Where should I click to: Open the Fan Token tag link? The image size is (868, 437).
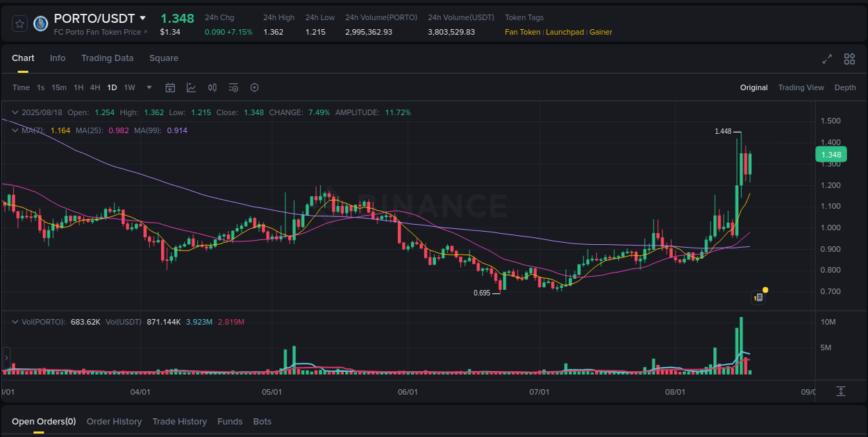[522, 32]
